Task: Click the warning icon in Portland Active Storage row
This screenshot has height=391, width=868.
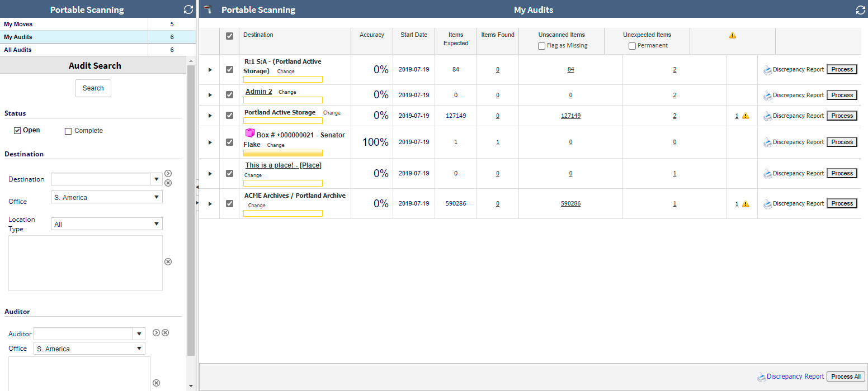Action: coord(746,116)
